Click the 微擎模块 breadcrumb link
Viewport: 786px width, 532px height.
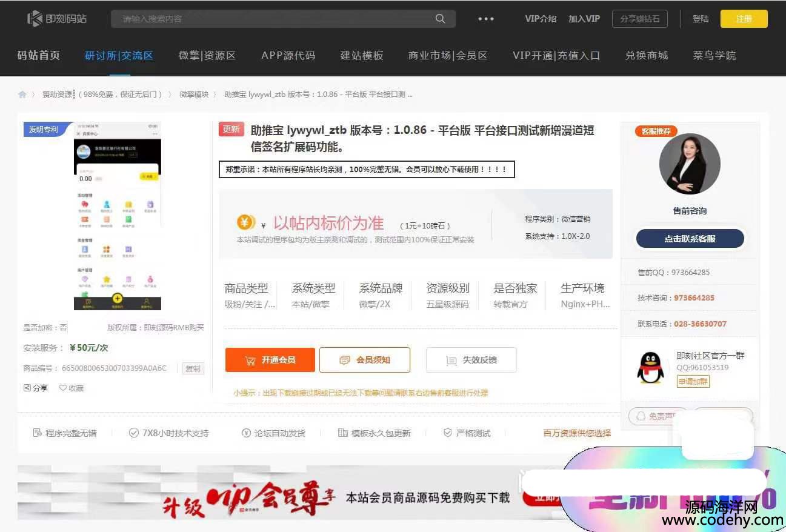point(194,95)
